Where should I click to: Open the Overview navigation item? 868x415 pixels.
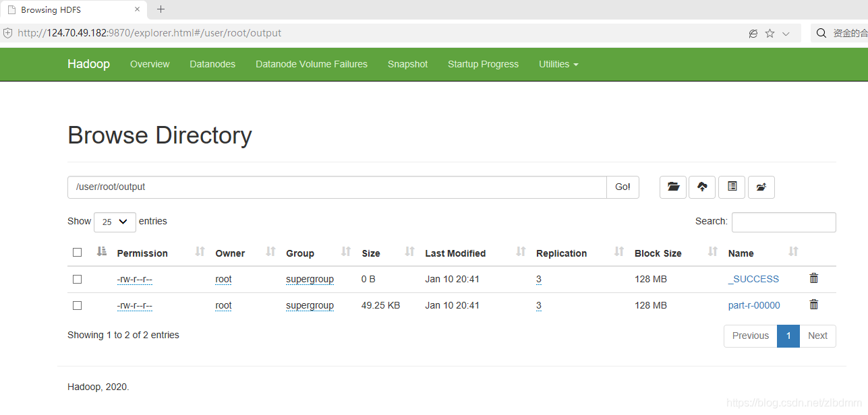click(150, 64)
